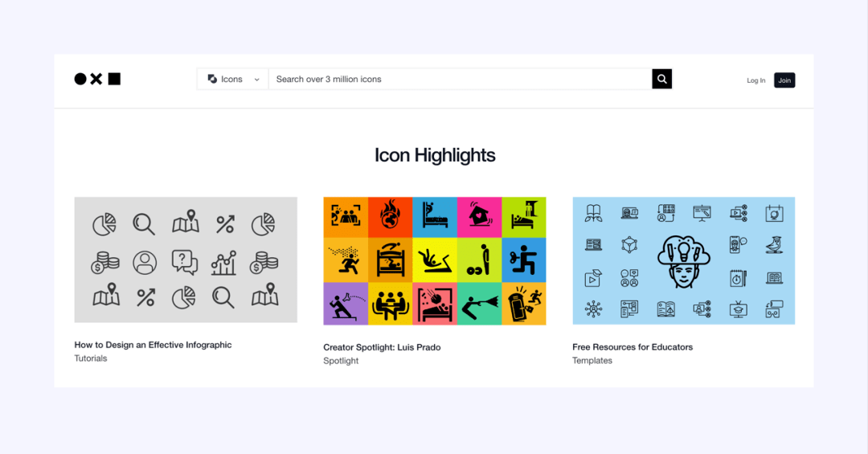Click the head with lightbulb cloud icon

[x=684, y=261]
